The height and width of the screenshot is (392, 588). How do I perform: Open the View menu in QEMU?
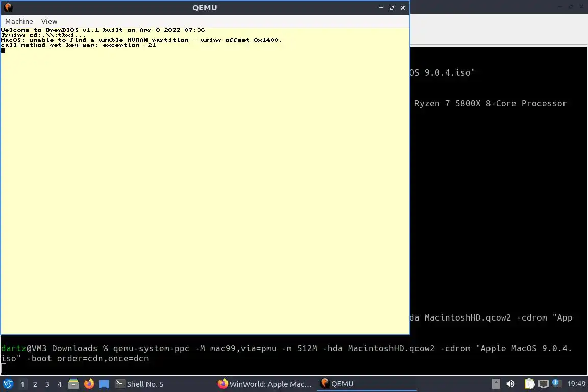pos(49,22)
